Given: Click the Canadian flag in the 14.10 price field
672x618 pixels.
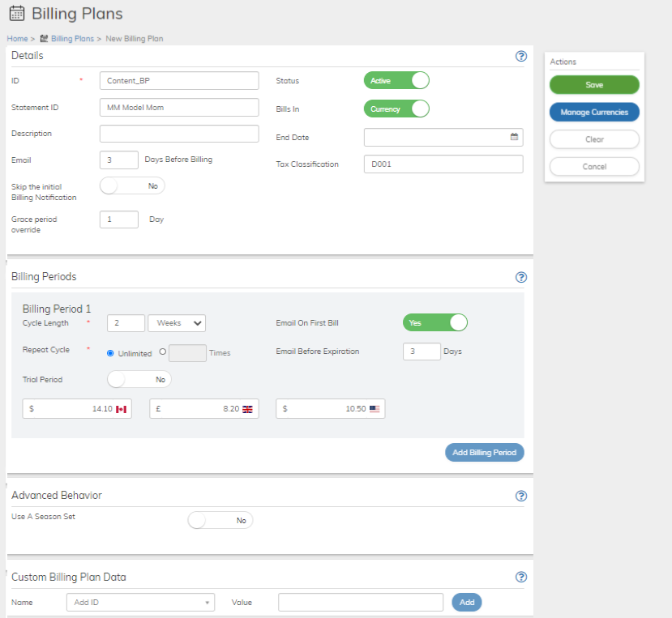Looking at the screenshot, I should click(122, 409).
